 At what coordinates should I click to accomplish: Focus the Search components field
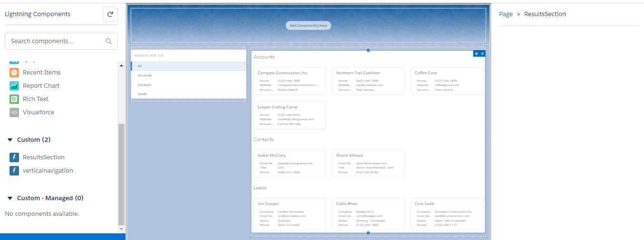pos(61,41)
